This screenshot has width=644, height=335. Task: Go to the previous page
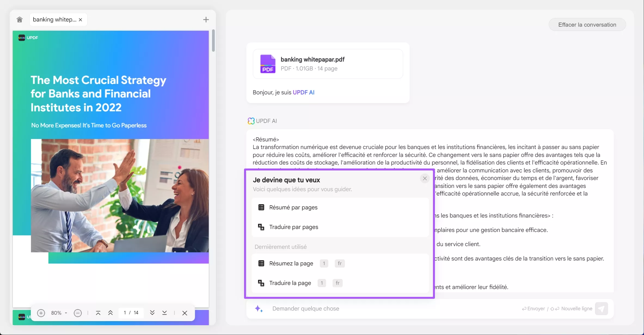tap(111, 313)
